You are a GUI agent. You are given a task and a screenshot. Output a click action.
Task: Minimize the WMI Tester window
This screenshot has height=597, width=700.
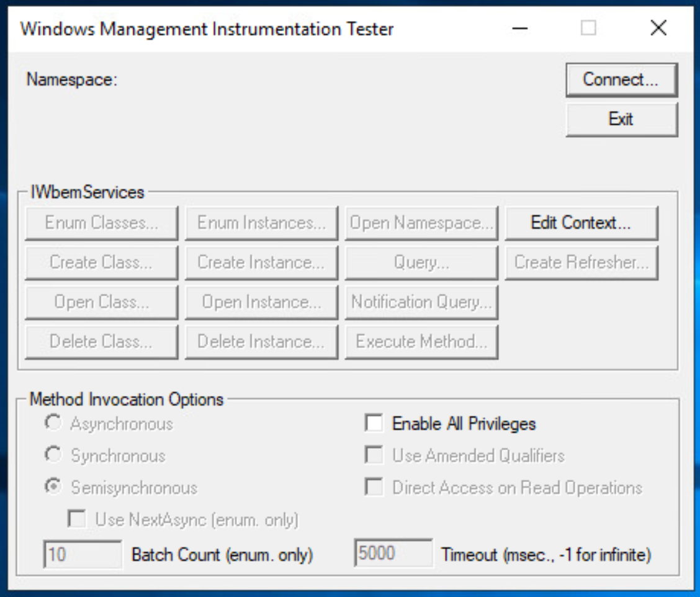tap(519, 29)
